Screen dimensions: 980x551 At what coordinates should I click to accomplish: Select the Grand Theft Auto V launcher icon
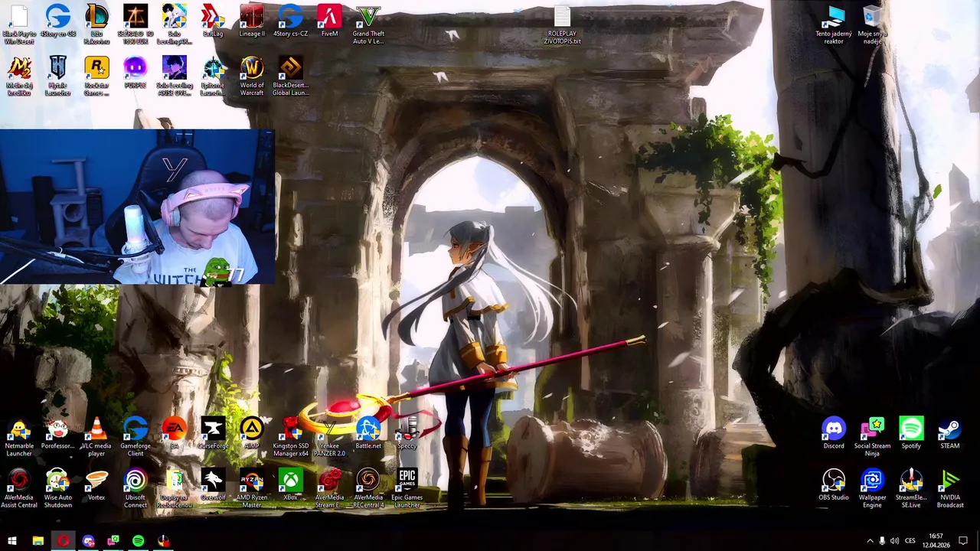pos(368,25)
